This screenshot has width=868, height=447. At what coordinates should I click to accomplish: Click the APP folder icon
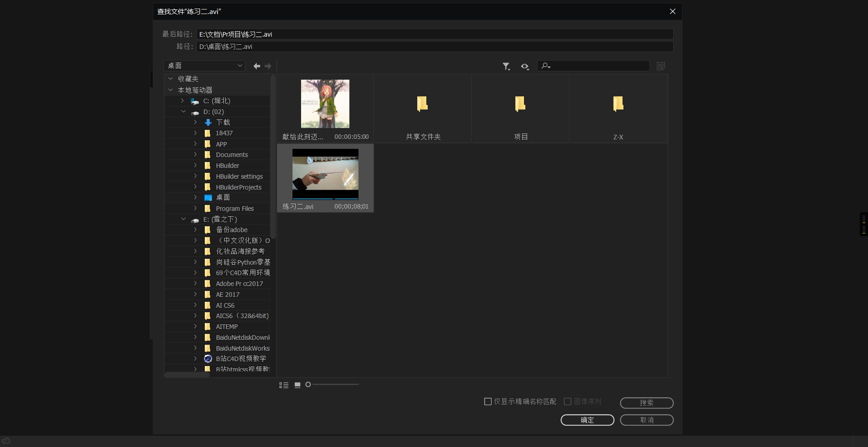click(x=208, y=144)
